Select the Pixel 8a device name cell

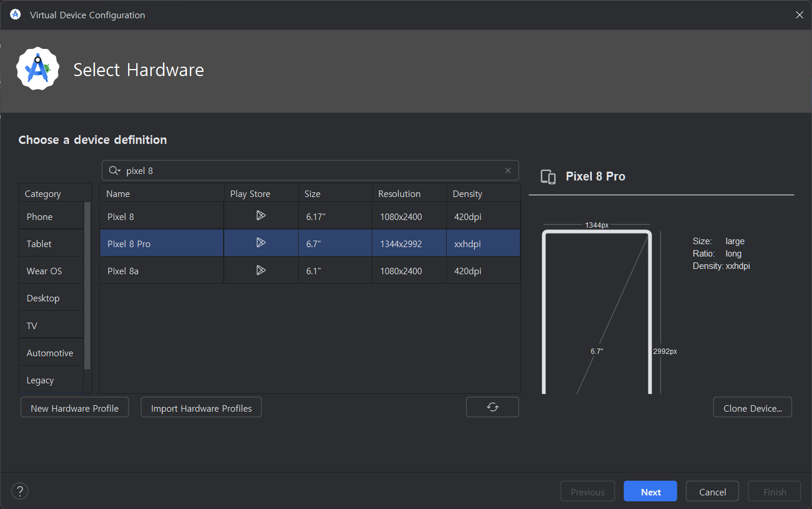162,271
